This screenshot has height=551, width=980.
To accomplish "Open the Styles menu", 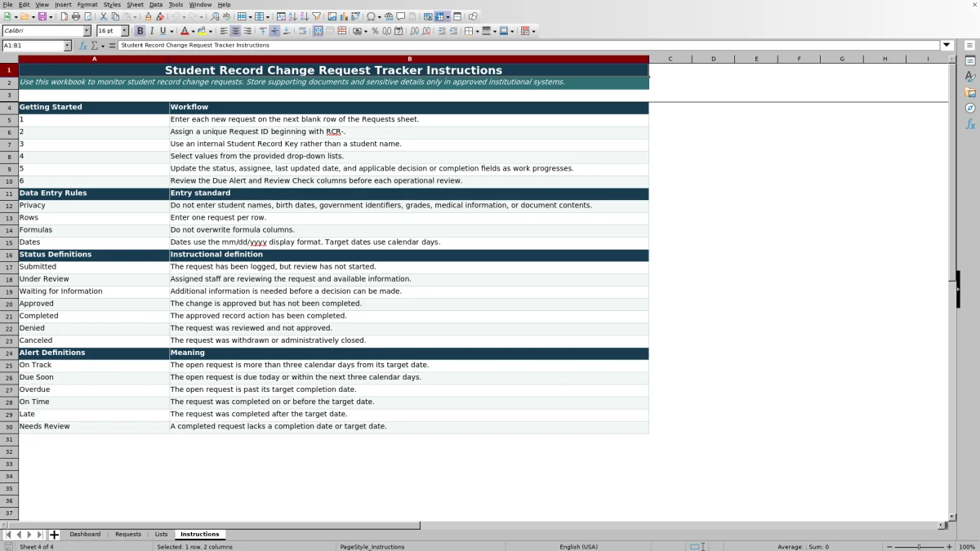I will (112, 4).
